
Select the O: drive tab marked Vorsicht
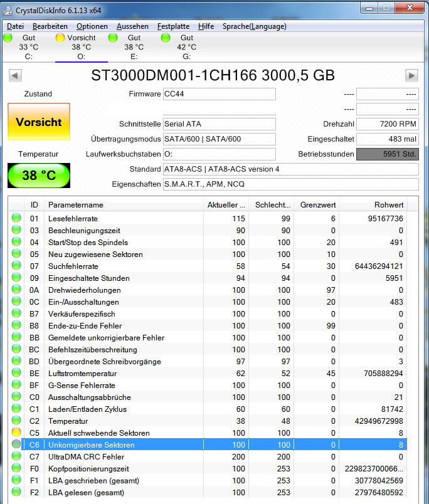pyautogui.click(x=82, y=47)
